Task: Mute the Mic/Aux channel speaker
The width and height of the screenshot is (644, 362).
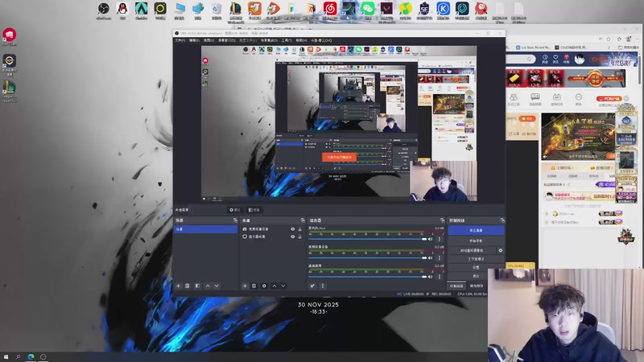Action: (431, 239)
